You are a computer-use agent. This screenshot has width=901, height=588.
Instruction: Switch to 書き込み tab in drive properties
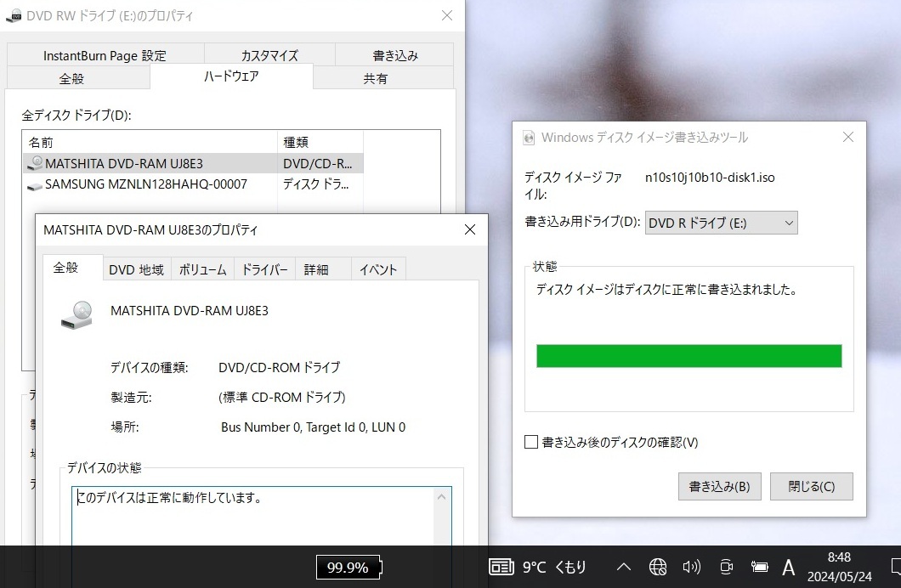[394, 55]
